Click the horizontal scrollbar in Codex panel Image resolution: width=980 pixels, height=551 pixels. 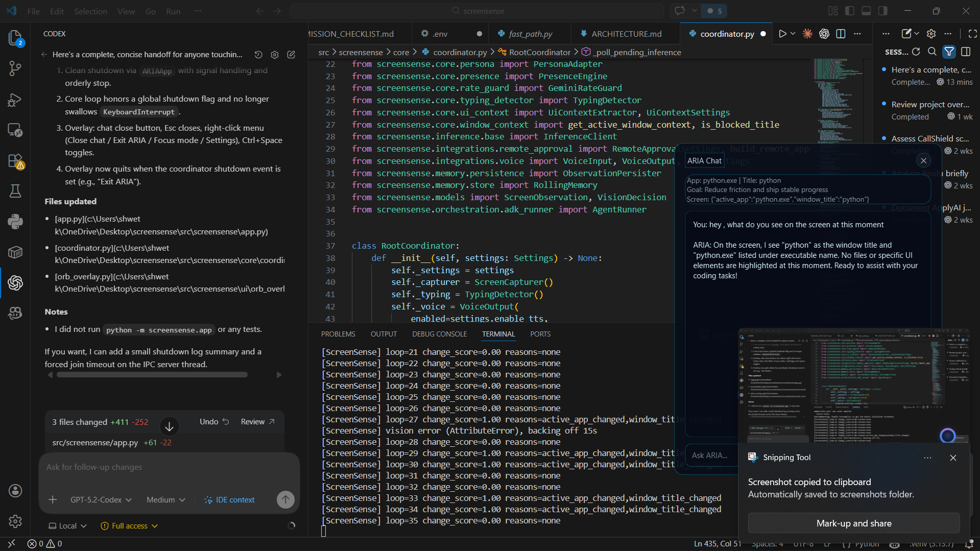tap(152, 375)
